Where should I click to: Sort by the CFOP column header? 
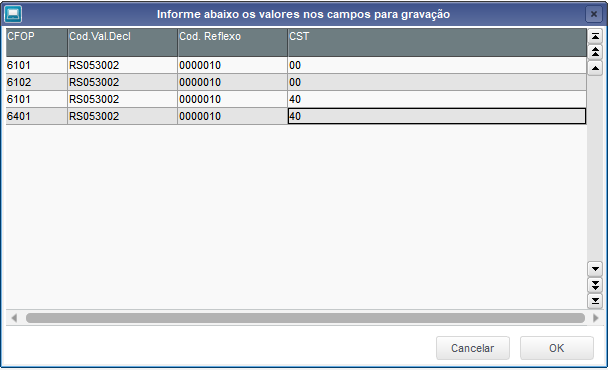pyautogui.click(x=36, y=42)
